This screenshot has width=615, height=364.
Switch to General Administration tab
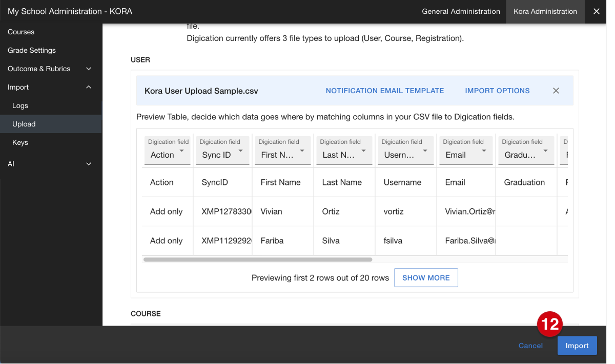pyautogui.click(x=461, y=11)
